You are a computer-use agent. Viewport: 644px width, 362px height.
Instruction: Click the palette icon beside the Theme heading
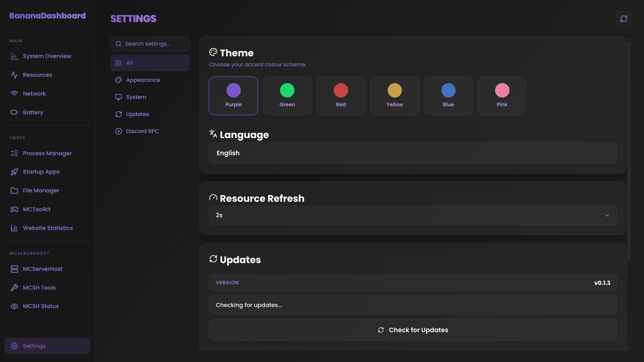213,52
